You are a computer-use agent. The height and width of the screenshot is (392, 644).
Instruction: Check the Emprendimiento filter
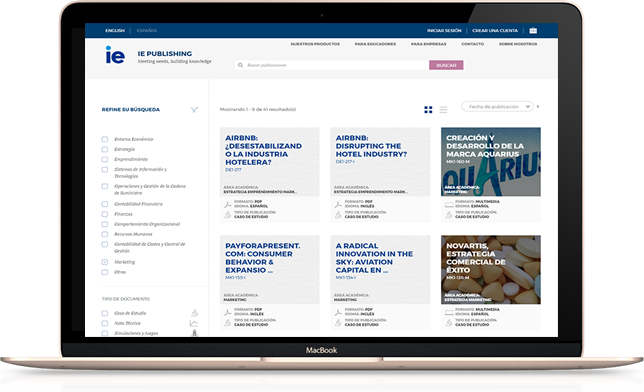coord(105,159)
